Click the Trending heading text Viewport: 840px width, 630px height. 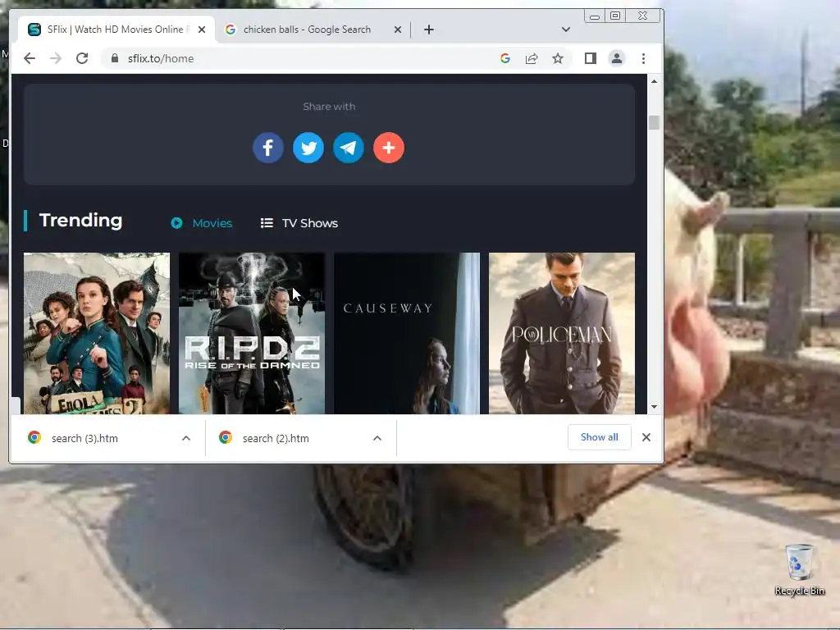81,220
